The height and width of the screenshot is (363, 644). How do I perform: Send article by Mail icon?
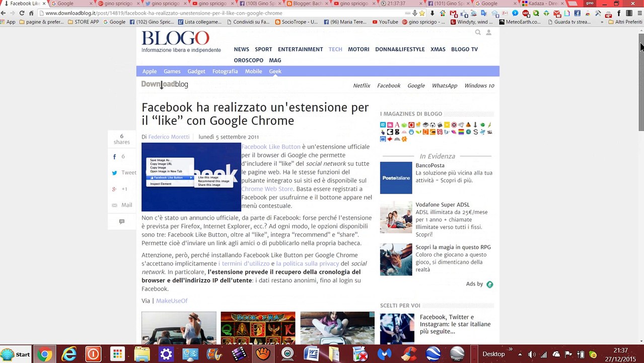pos(115,205)
